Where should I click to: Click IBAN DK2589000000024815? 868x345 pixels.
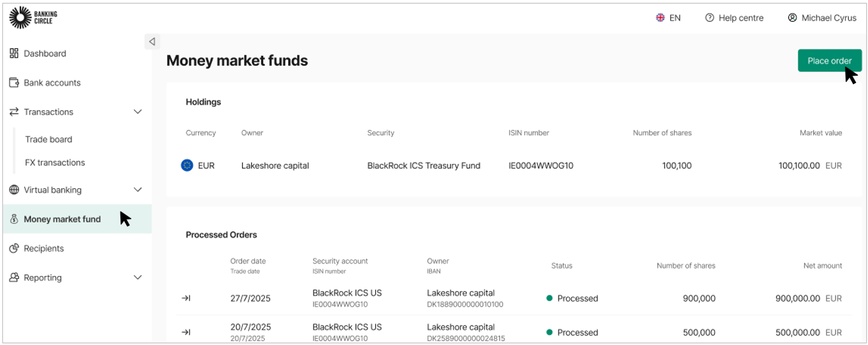coord(465,338)
